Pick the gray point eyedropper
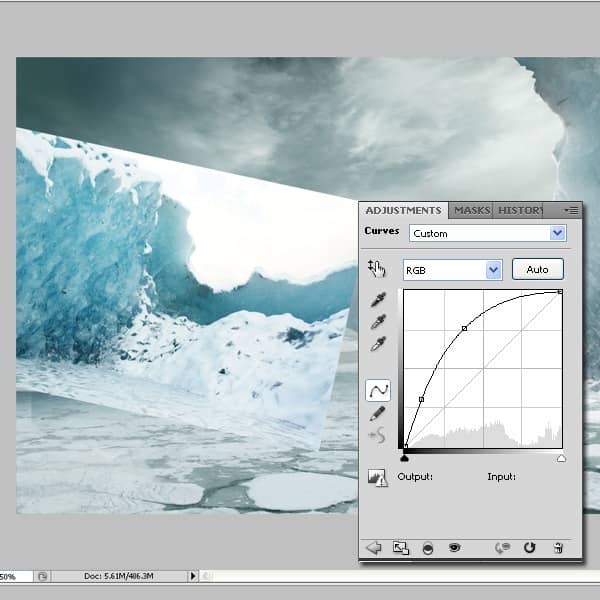600x600 pixels. [x=378, y=322]
